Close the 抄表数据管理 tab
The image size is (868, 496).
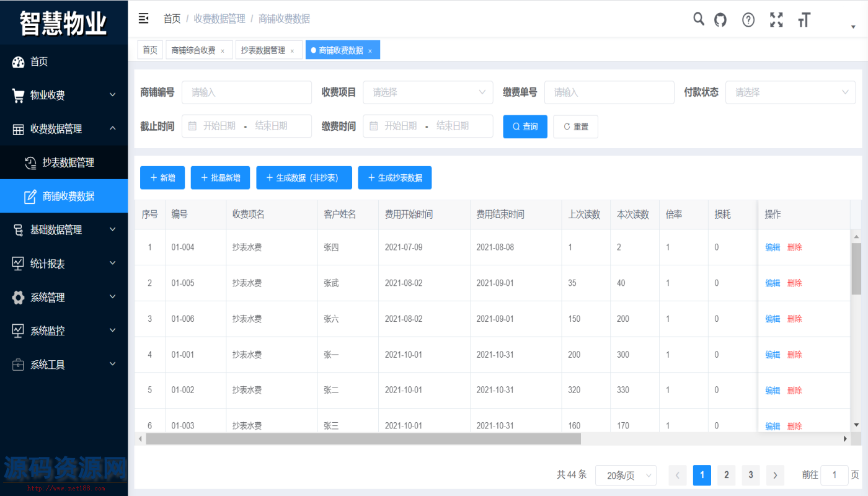coord(292,51)
